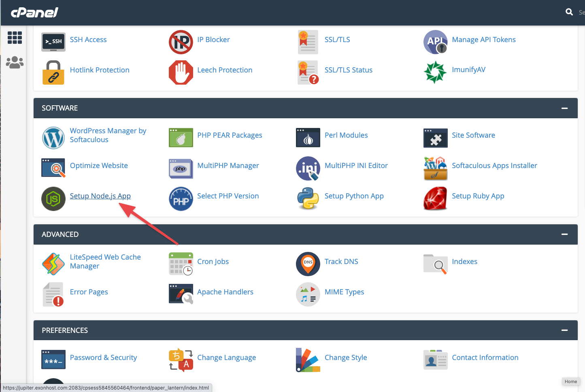Click the Password & Security icon
585x392 pixels.
tap(53, 360)
